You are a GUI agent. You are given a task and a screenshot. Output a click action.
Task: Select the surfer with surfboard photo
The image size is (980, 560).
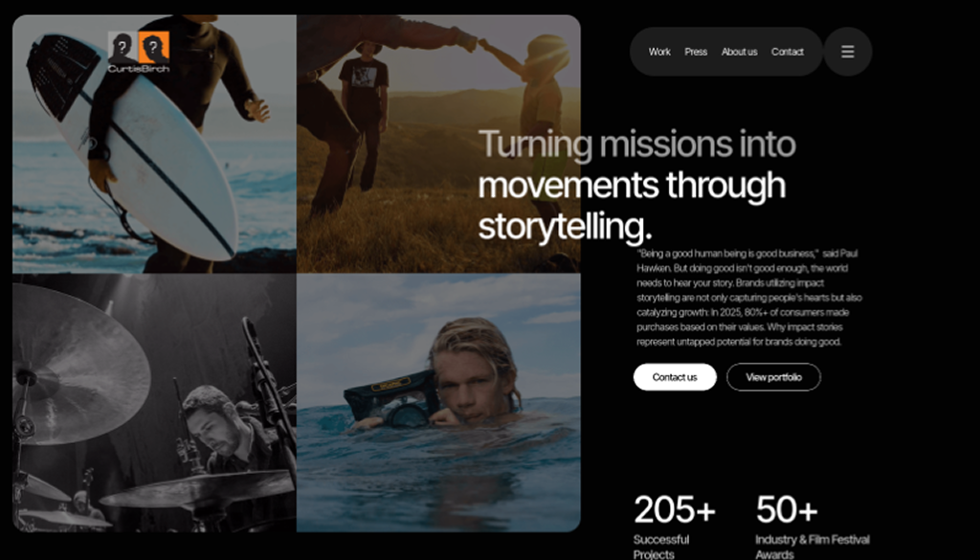(154, 144)
